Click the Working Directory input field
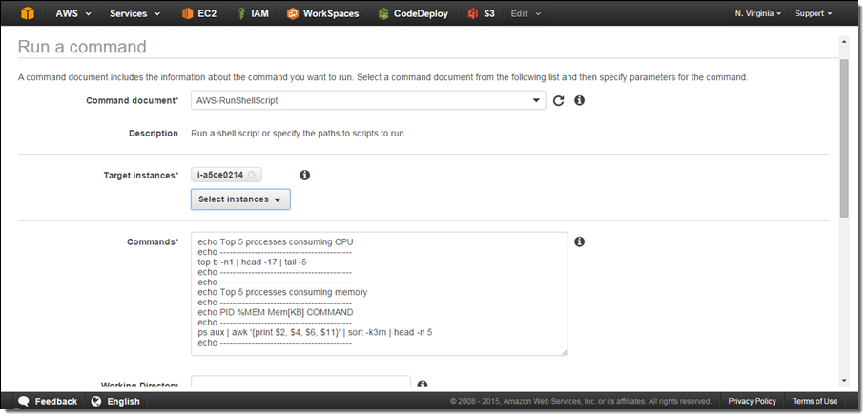This screenshot has height=419, width=868. [300, 383]
